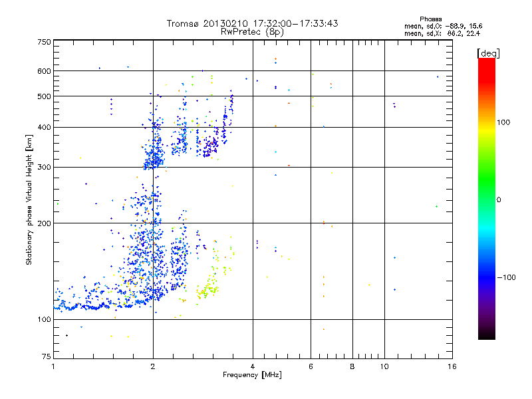The height and width of the screenshot is (399, 532).
Task: Click the x-axis tick label '1'
Action: pyautogui.click(x=53, y=366)
